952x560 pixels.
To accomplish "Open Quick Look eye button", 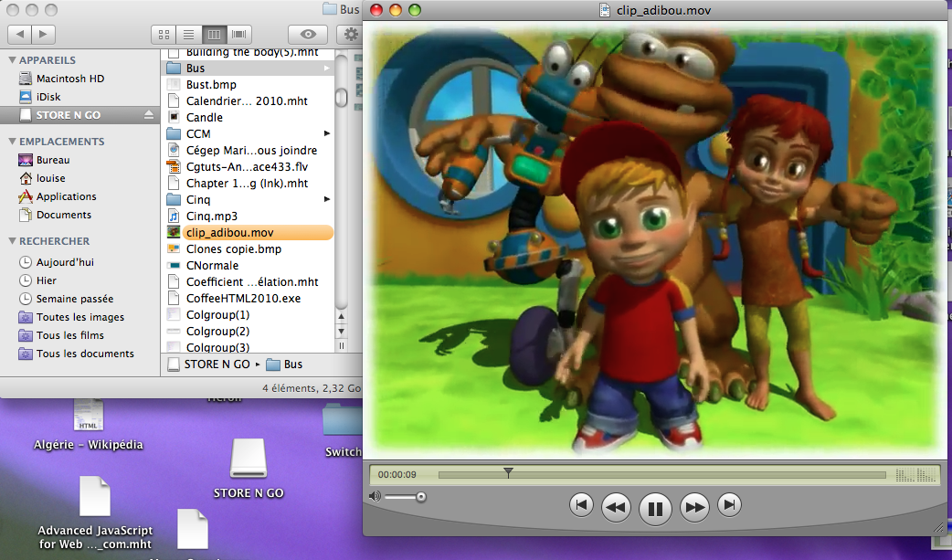I will (x=308, y=34).
